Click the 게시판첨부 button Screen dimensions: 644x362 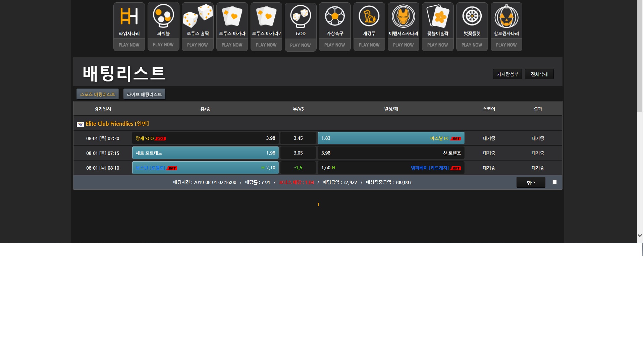tap(507, 74)
